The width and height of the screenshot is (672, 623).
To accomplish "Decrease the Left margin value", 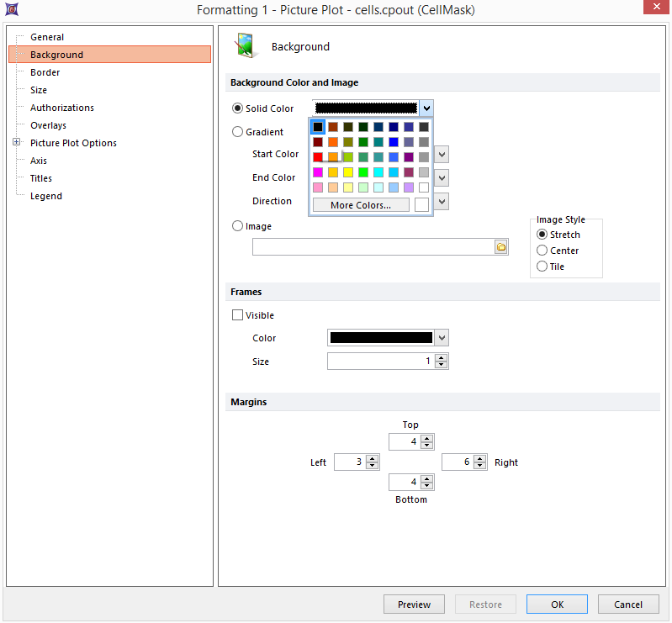I will [x=372, y=466].
